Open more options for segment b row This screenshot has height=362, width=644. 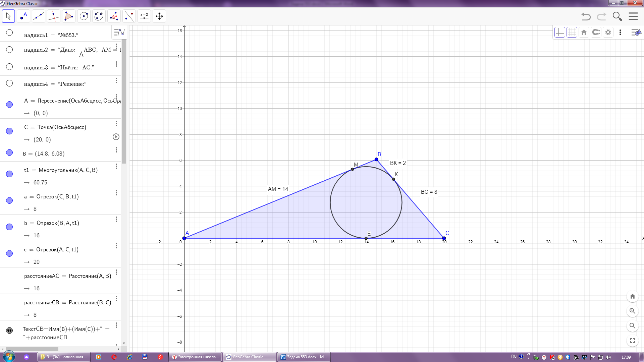coord(116,219)
